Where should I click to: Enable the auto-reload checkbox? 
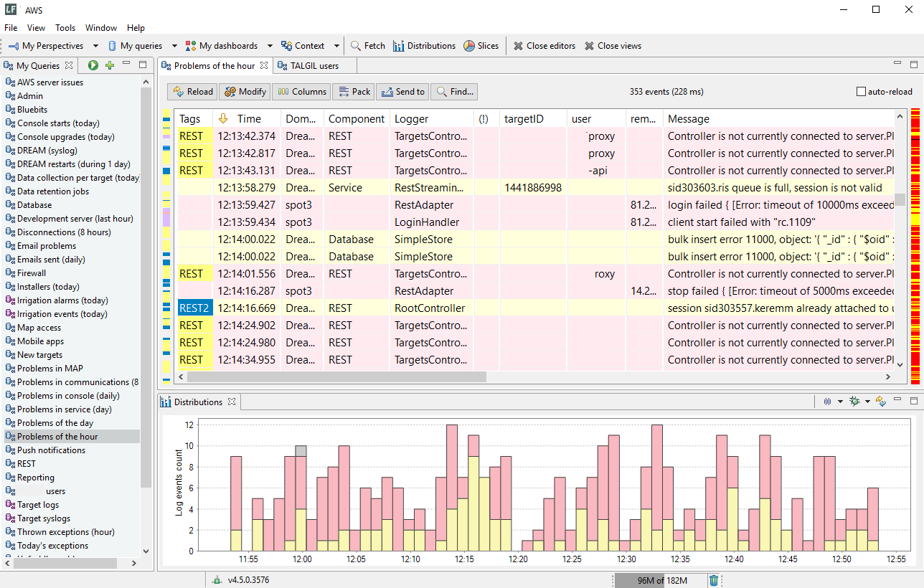coord(862,92)
